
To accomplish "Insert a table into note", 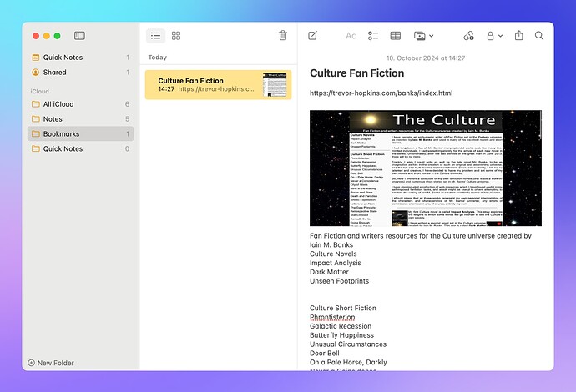I will (396, 36).
